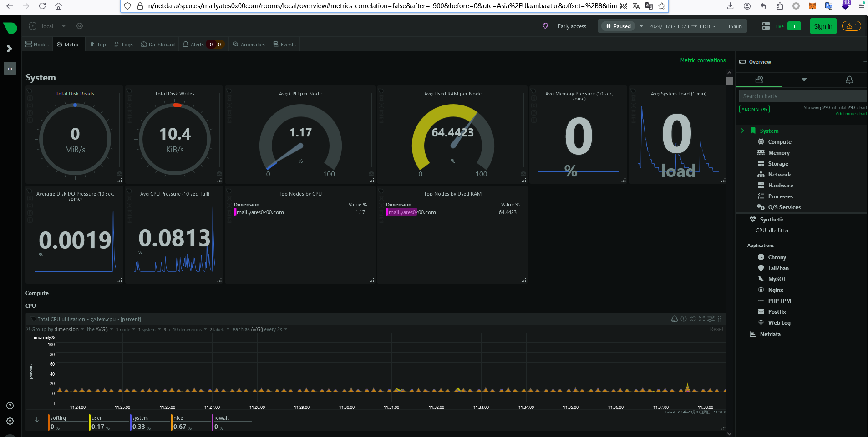The image size is (868, 437).
Task: Click the Sign in button
Action: 823,26
